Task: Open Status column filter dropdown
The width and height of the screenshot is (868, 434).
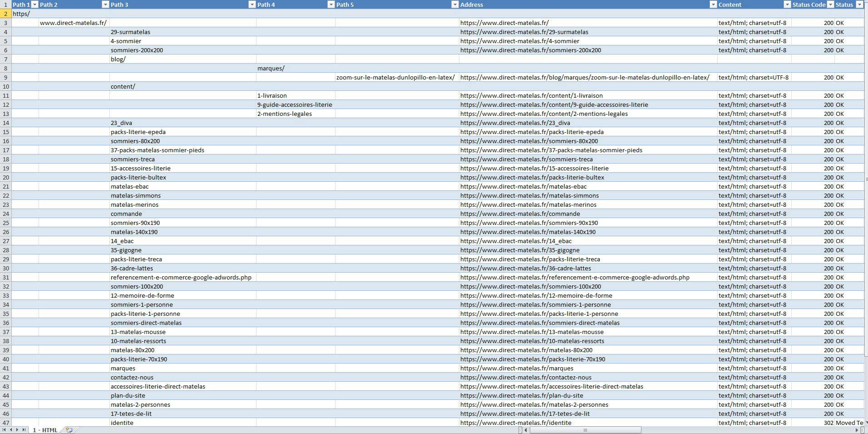Action: (859, 5)
